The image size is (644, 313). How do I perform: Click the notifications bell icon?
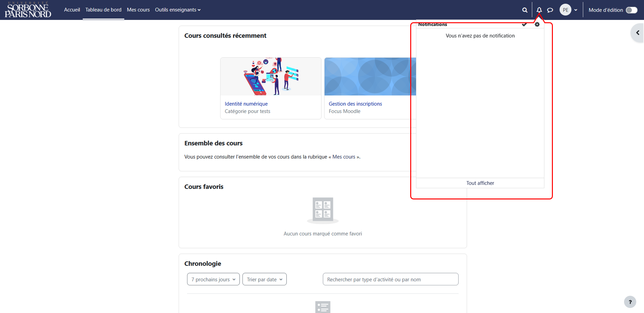[x=539, y=10]
